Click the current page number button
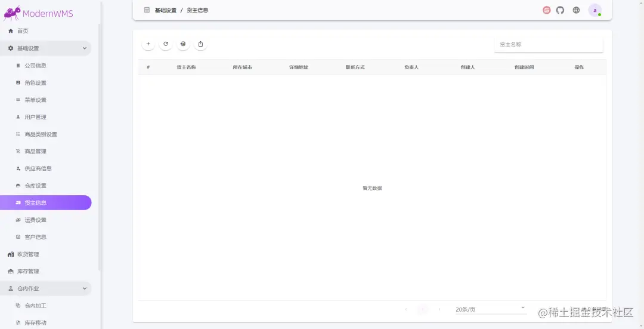This screenshot has height=329, width=644. coord(423,309)
